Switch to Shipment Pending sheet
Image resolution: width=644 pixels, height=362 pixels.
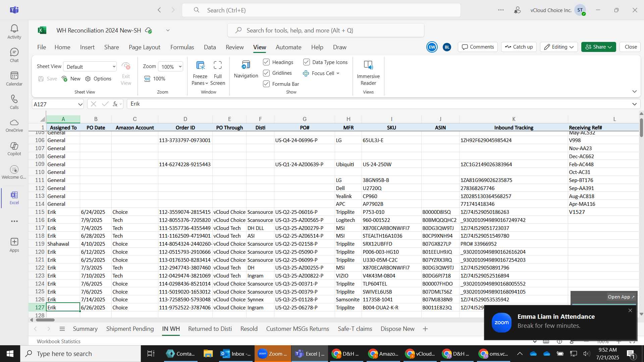point(130,329)
